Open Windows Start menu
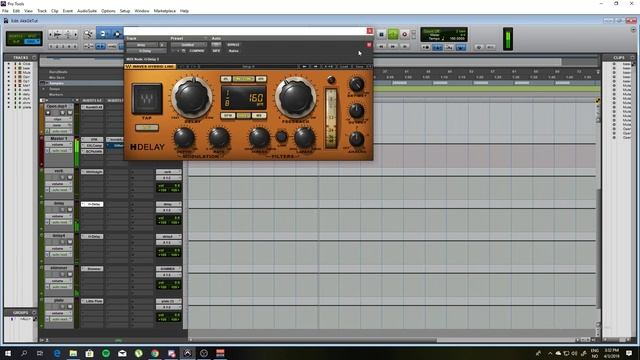This screenshot has width=640, height=360. pyautogui.click(x=8, y=353)
